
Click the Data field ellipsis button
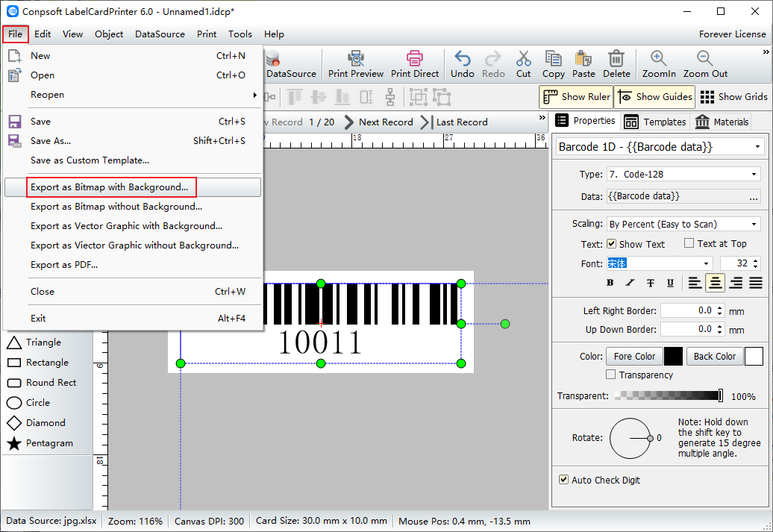(754, 197)
